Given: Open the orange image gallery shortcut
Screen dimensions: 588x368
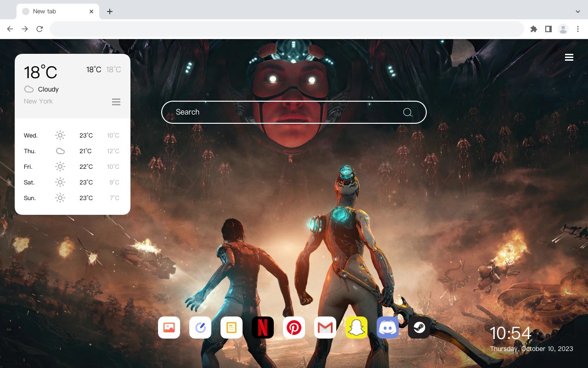Looking at the screenshot, I should click(169, 328).
